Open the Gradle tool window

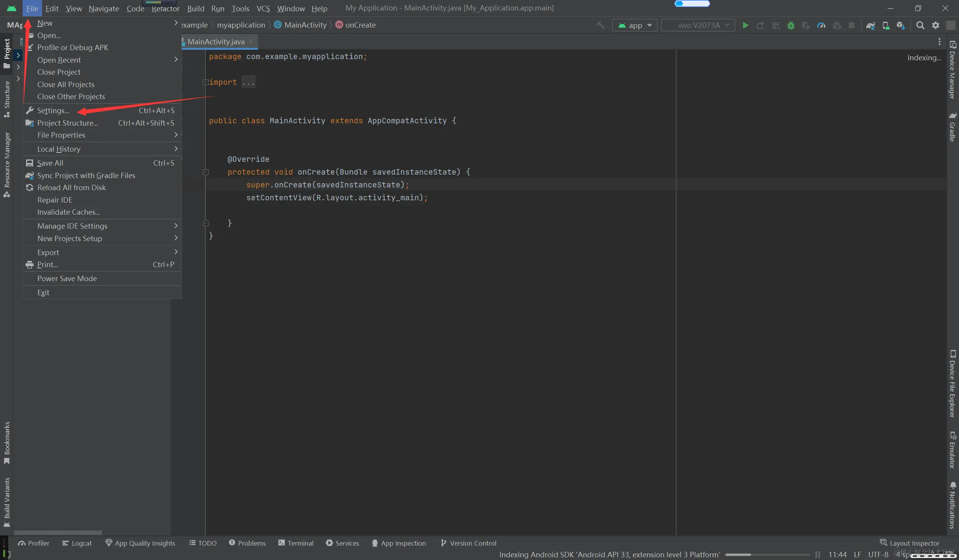[x=952, y=127]
